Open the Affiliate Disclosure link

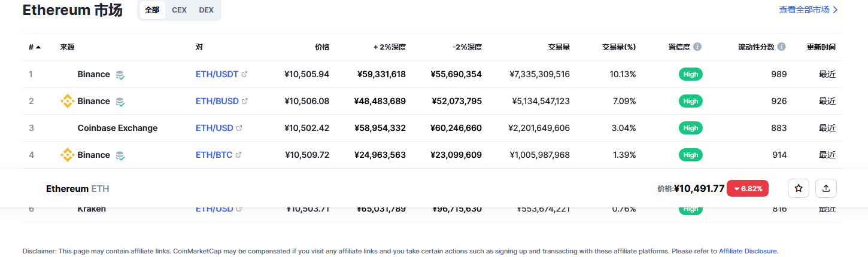click(x=748, y=251)
